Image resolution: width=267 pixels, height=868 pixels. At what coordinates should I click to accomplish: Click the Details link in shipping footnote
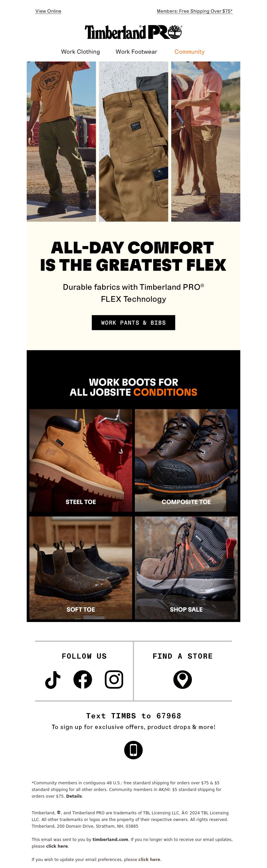pyautogui.click(x=74, y=796)
